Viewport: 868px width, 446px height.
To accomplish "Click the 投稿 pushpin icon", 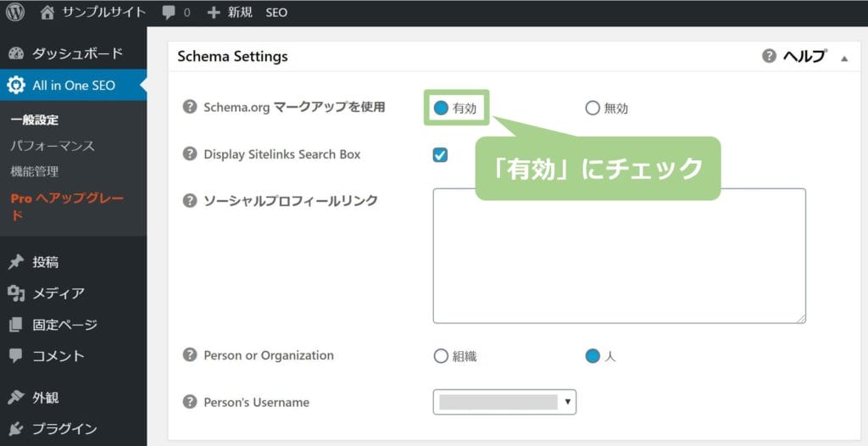I will 16,262.
